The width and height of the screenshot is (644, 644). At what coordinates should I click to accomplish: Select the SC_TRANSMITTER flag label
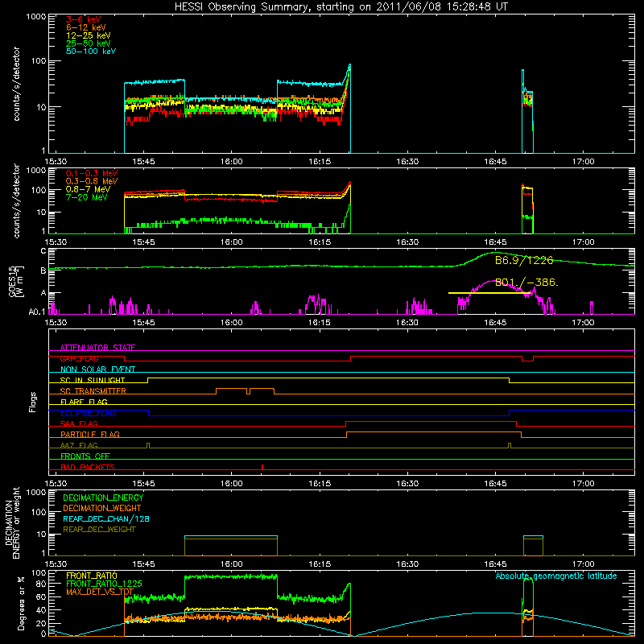93,391
